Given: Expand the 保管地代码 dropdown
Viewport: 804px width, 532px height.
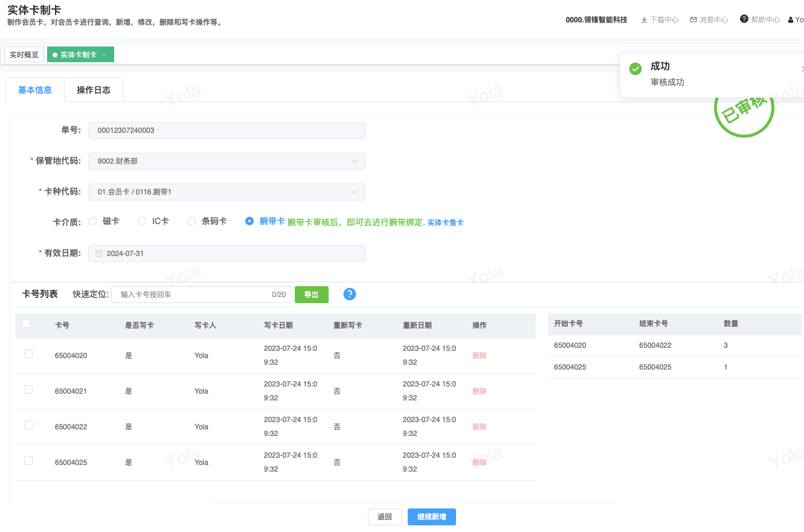Looking at the screenshot, I should (x=355, y=161).
